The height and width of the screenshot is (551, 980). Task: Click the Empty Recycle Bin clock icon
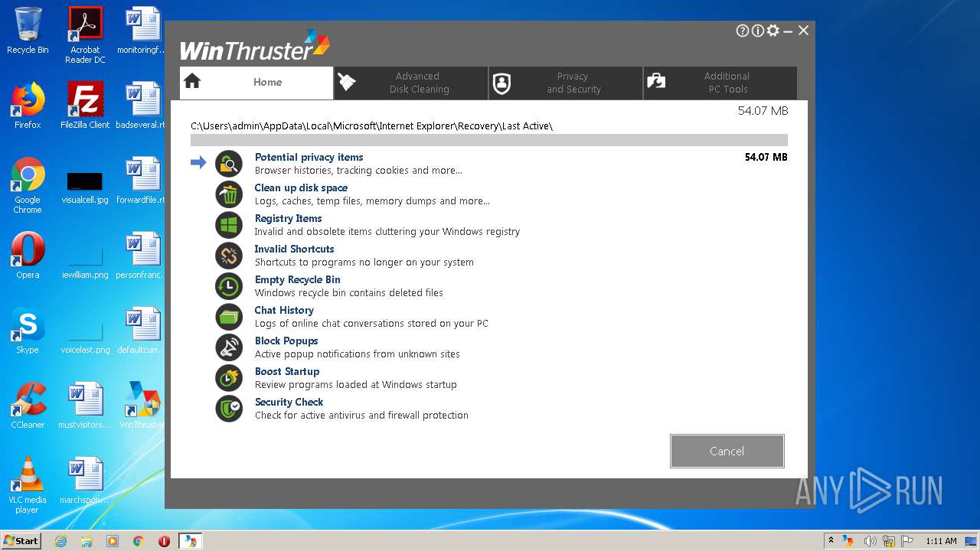[229, 286]
